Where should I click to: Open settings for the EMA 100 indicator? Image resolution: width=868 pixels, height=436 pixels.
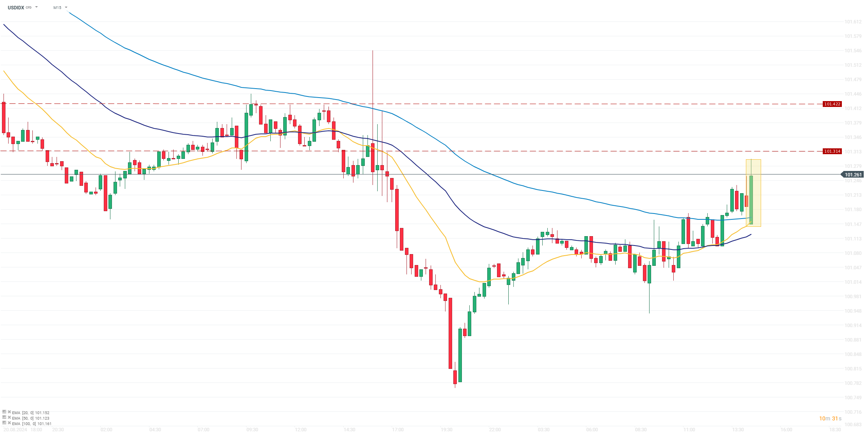4,424
